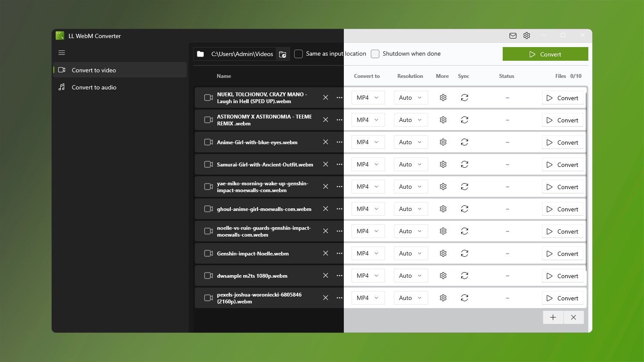Clear the file list with X button
This screenshot has height=362, width=644.
(574, 317)
